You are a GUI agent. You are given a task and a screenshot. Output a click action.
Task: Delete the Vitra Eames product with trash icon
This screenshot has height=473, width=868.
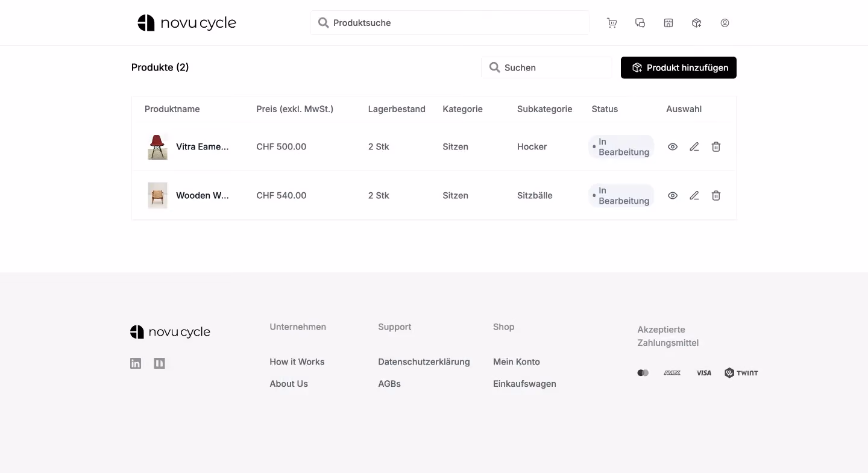(x=716, y=146)
